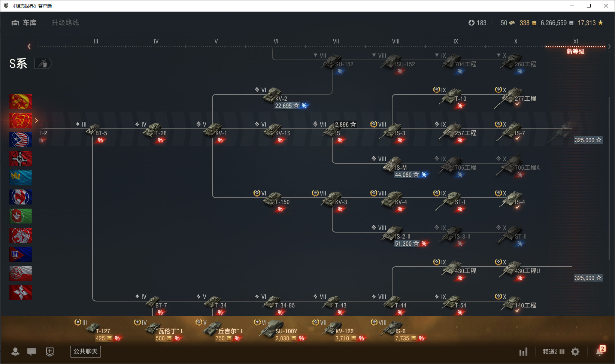Expand the selected USSR nation arrow
Screen dimensions: 615x364
(x=36, y=121)
